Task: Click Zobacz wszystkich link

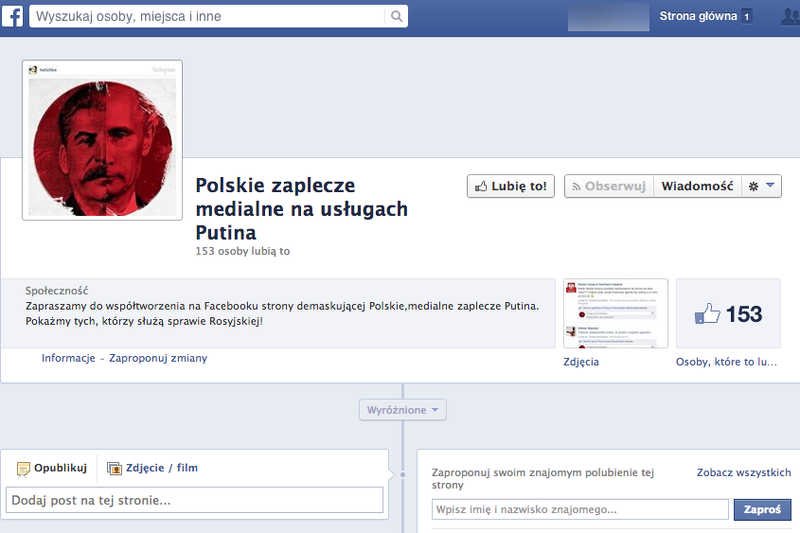Action: click(x=744, y=473)
